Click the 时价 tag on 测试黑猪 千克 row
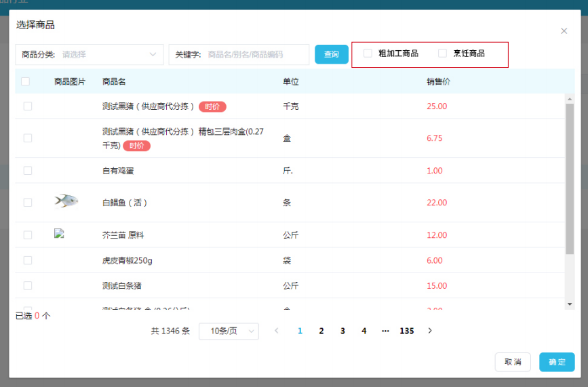Viewport: 588px width, 387px height. (x=212, y=107)
